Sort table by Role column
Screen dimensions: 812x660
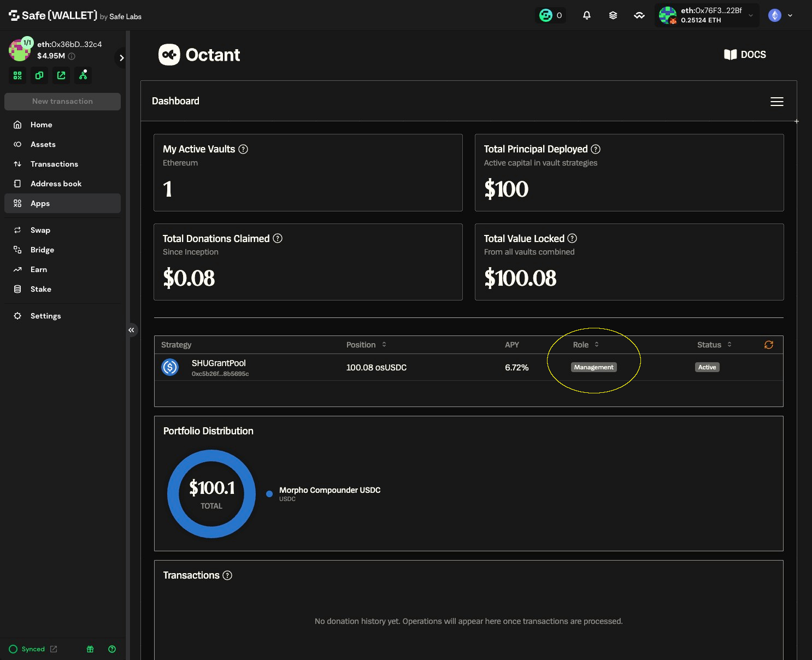pyautogui.click(x=586, y=345)
